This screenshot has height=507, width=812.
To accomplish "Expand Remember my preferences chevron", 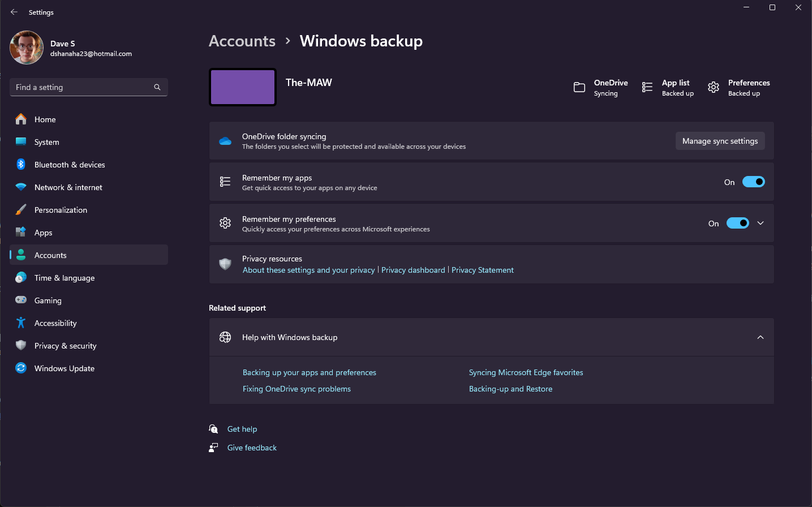I will (761, 223).
